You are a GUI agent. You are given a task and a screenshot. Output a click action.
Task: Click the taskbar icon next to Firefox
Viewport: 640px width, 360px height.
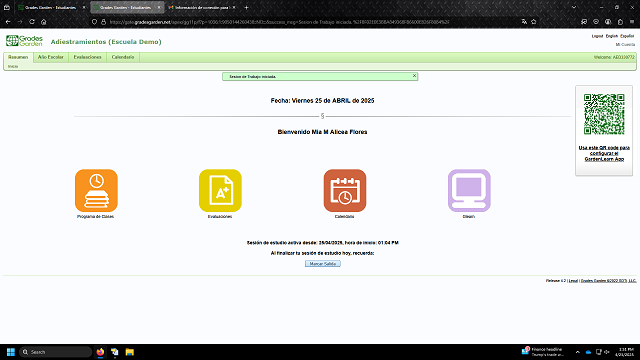click(115, 352)
